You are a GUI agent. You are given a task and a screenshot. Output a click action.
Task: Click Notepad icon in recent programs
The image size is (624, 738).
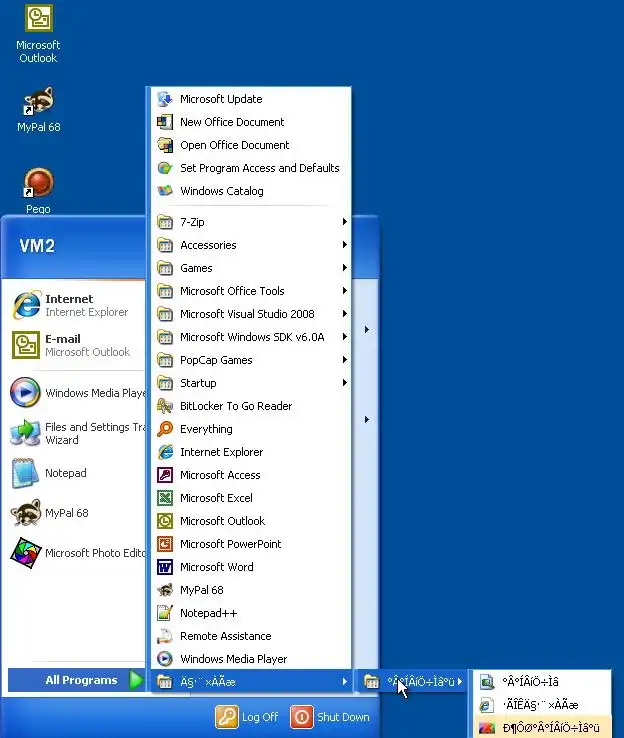click(x=25, y=473)
